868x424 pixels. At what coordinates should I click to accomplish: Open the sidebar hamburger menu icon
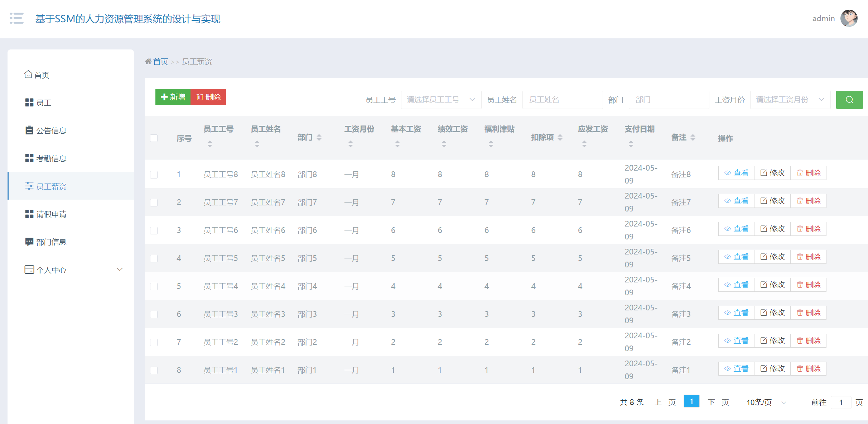click(x=16, y=18)
